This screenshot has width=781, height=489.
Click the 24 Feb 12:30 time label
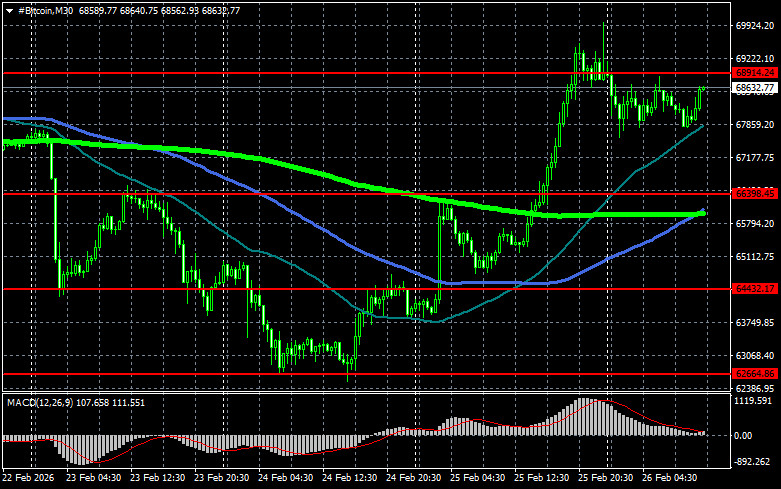[x=349, y=478]
